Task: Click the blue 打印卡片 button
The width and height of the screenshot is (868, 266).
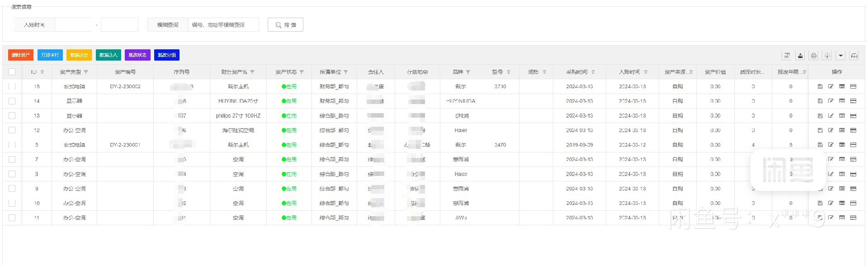Action: point(50,55)
